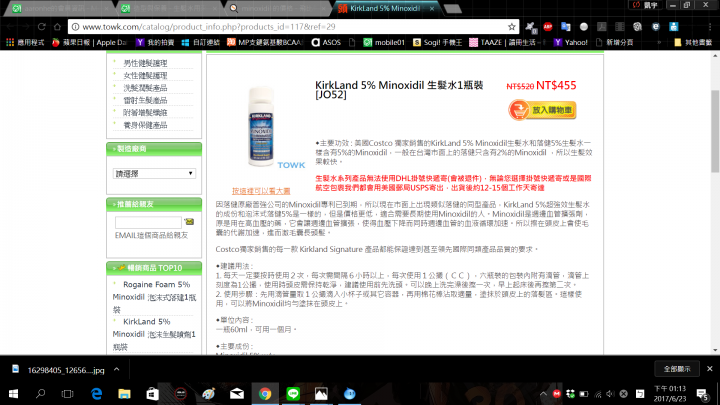Launch Microsoft Edge from taskbar
The height and width of the screenshot is (405, 720).
[x=96, y=394]
